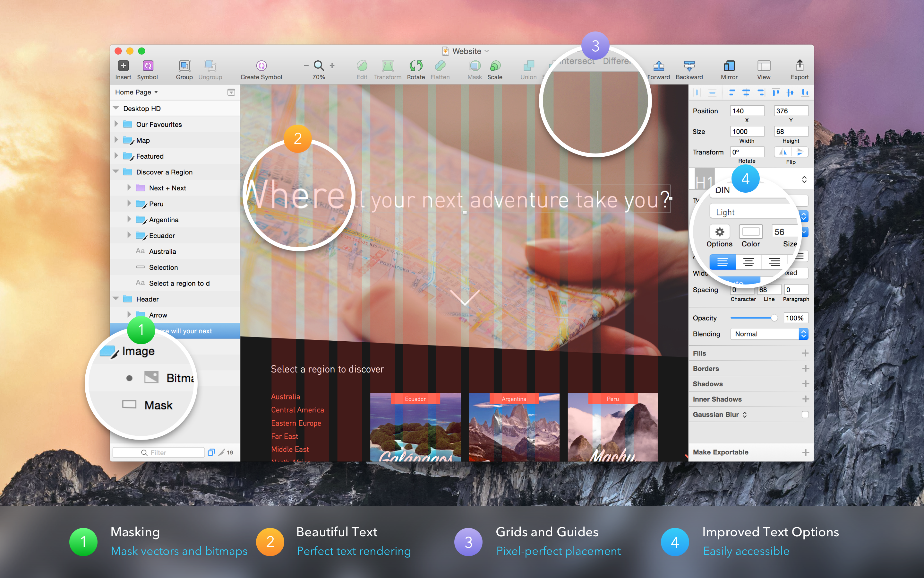The height and width of the screenshot is (578, 924).
Task: Open the Home Page pages dropdown
Action: 136,92
